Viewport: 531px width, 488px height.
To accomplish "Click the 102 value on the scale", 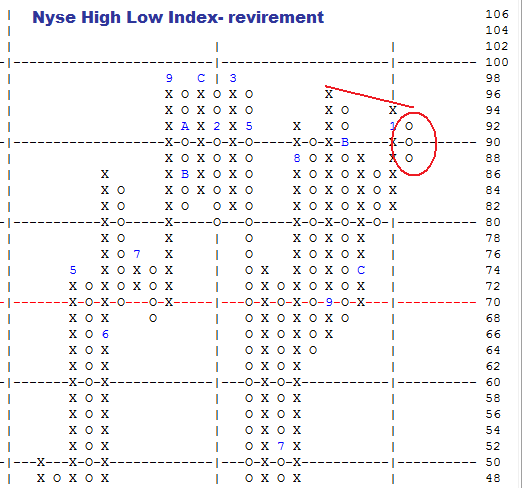I will pyautogui.click(x=497, y=46).
